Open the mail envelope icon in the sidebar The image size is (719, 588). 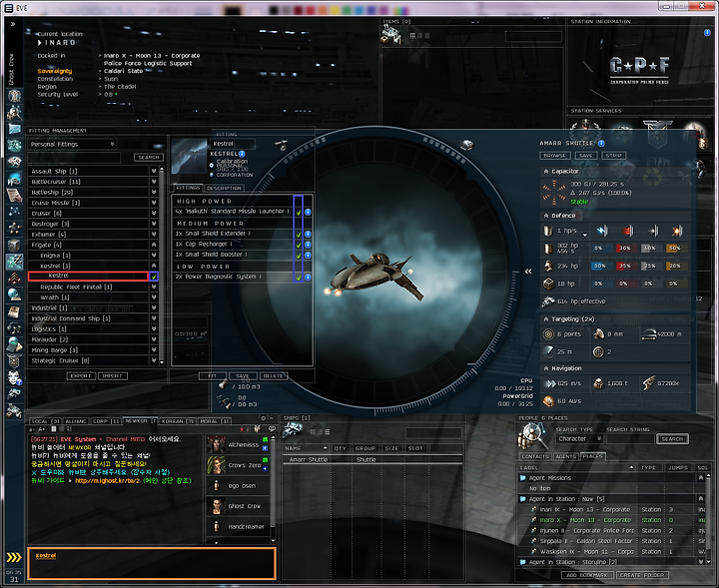click(x=14, y=129)
